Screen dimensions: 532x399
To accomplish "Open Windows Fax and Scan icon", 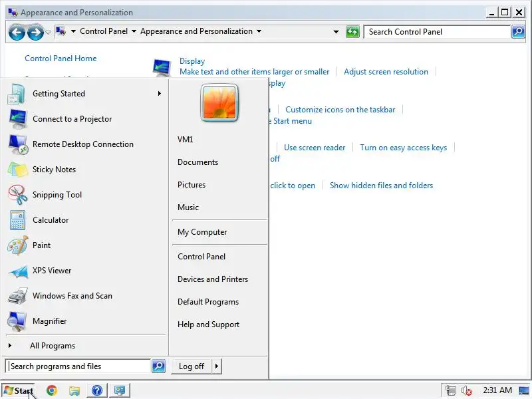I will click(18, 296).
